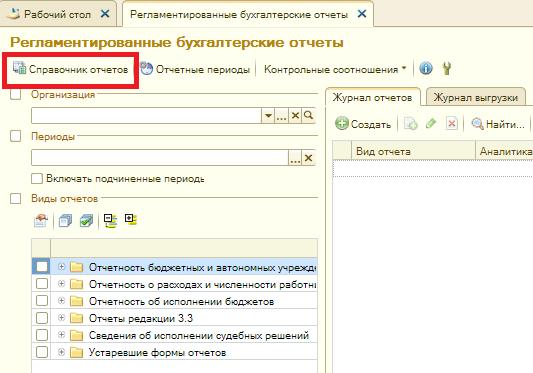The image size is (533, 373).
Task: Click Вид отчета column header
Action: click(413, 151)
